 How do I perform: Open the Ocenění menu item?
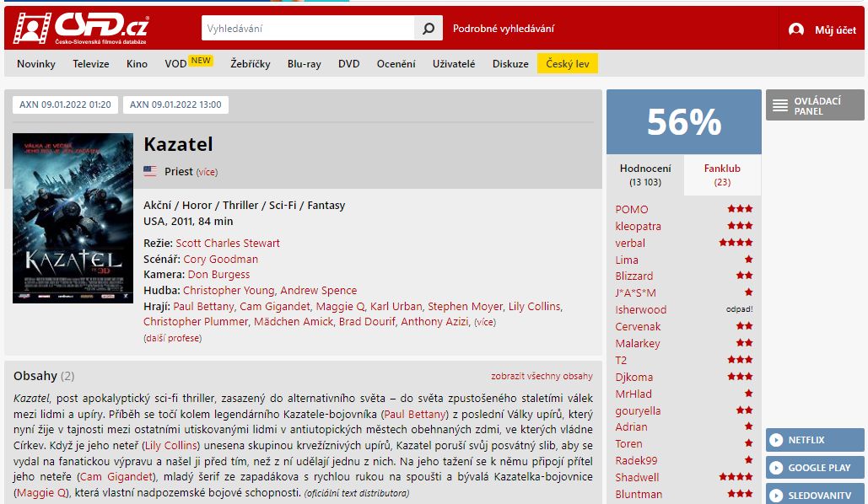tap(396, 63)
